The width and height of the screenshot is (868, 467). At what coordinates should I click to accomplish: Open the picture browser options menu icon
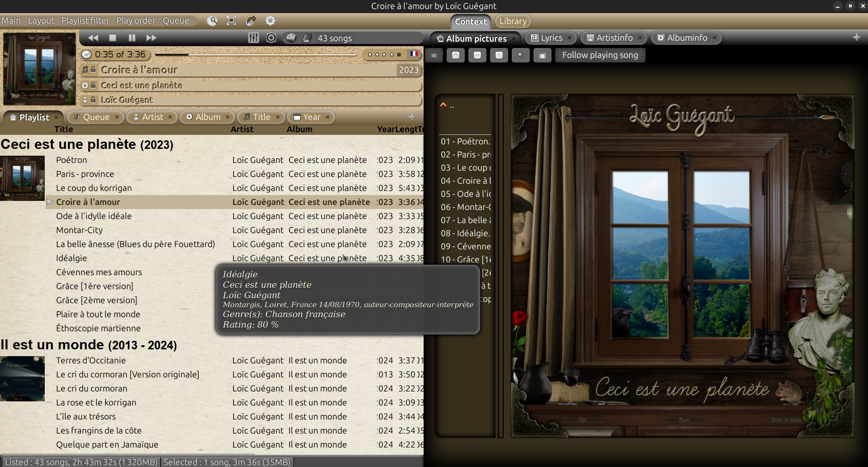[434, 55]
